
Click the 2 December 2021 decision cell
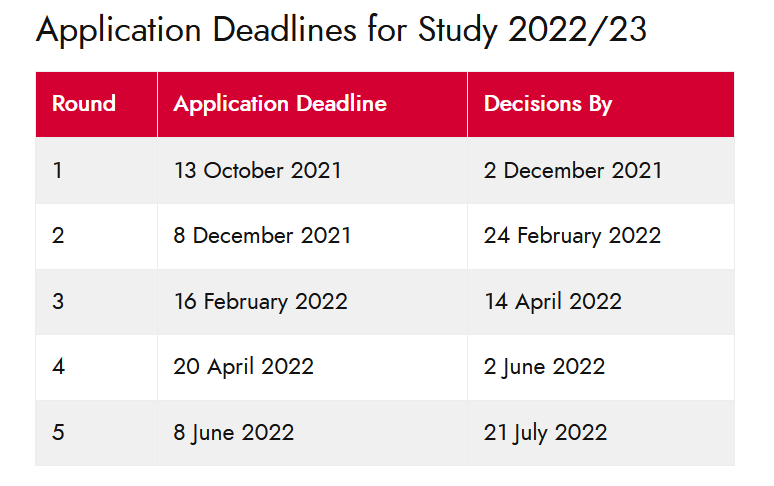click(x=601, y=171)
